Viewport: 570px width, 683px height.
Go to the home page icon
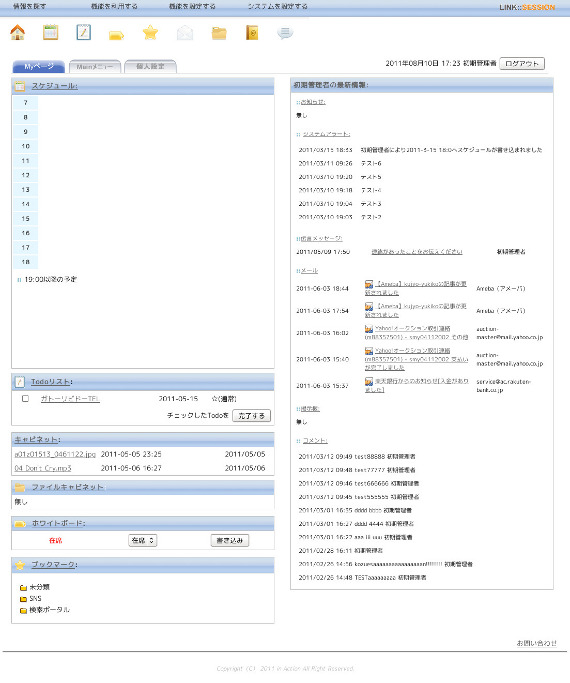click(18, 33)
